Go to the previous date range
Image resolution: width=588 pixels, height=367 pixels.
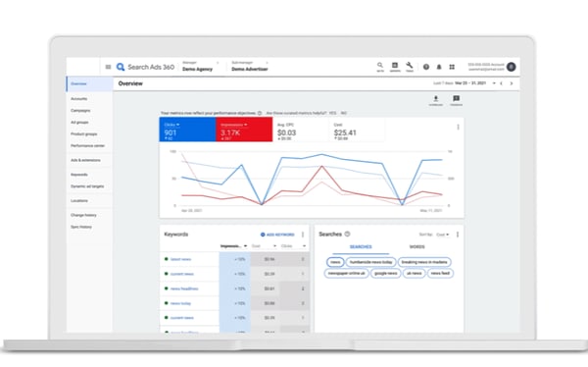tap(502, 83)
